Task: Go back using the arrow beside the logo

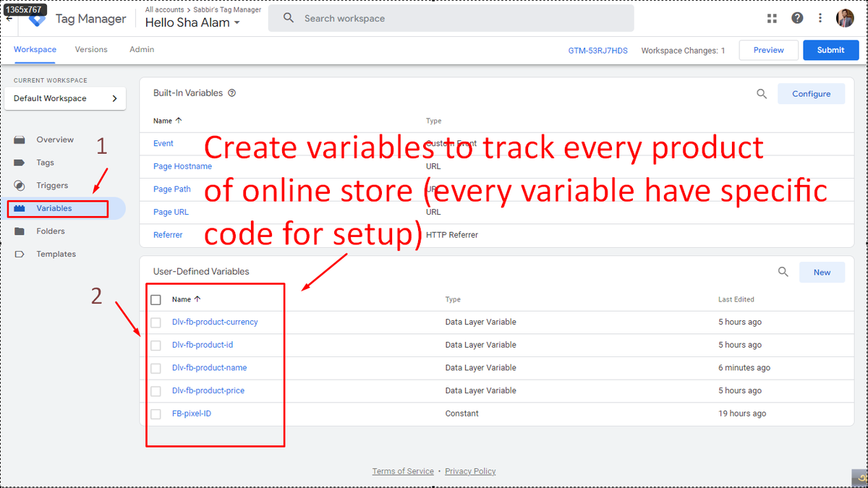Action: coord(9,20)
